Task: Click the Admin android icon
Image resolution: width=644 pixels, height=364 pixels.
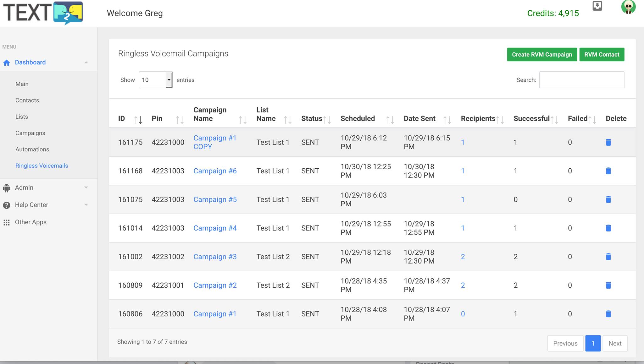Action: [x=7, y=188]
